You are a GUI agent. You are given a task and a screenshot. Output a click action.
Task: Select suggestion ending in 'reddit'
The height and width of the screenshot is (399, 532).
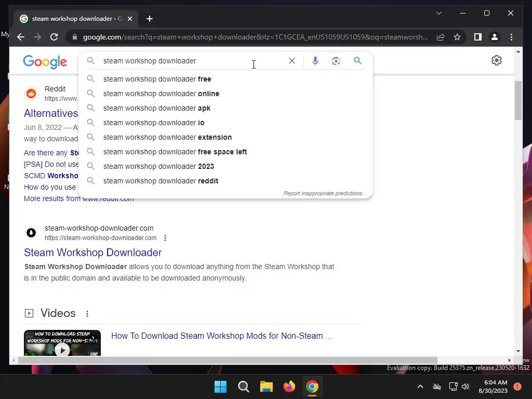click(x=225, y=181)
